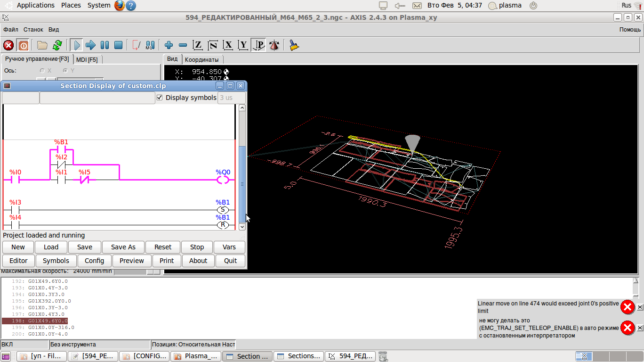Open the Станок menu
Viewport: 644px width, 362px height.
click(x=33, y=29)
